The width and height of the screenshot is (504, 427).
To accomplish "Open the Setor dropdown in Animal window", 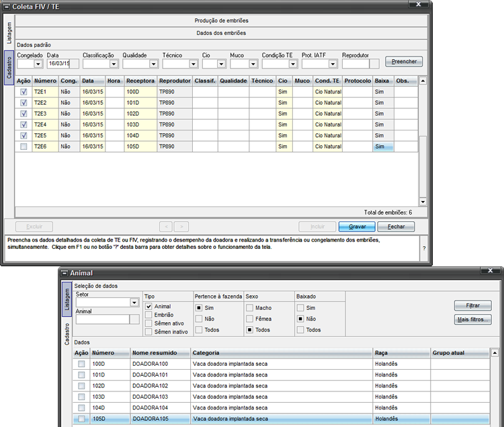I will (134, 303).
